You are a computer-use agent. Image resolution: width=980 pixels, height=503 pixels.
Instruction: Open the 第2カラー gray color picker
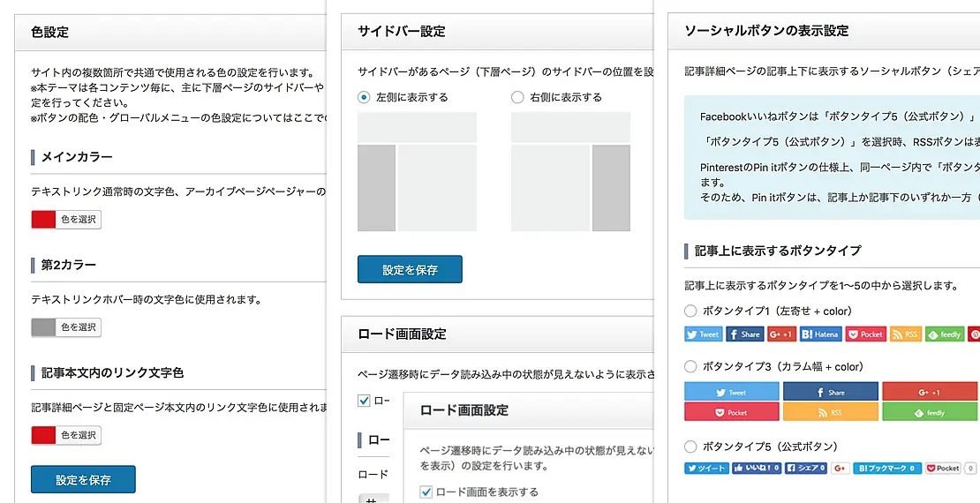coord(66,327)
